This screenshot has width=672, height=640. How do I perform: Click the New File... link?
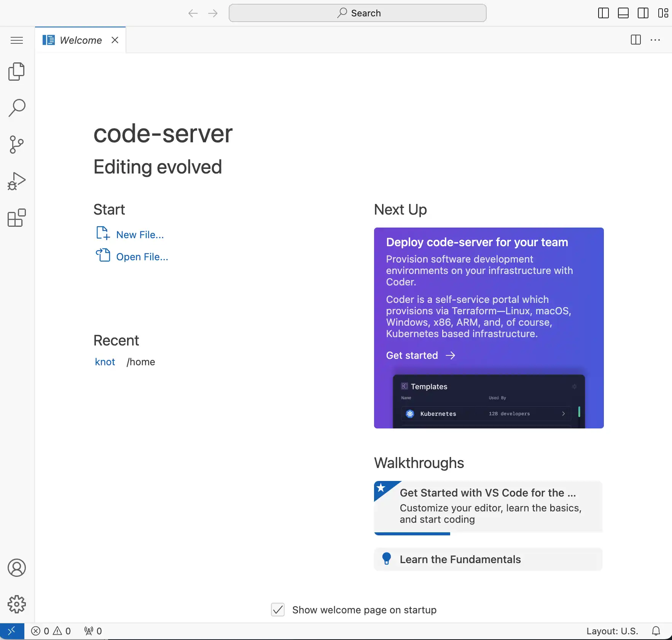click(140, 235)
